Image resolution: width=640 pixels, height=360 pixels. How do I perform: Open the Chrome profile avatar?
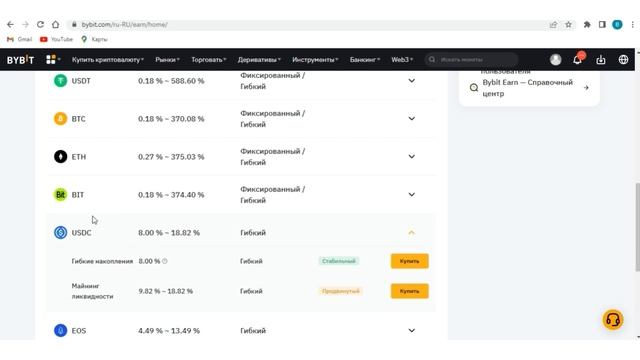617,24
